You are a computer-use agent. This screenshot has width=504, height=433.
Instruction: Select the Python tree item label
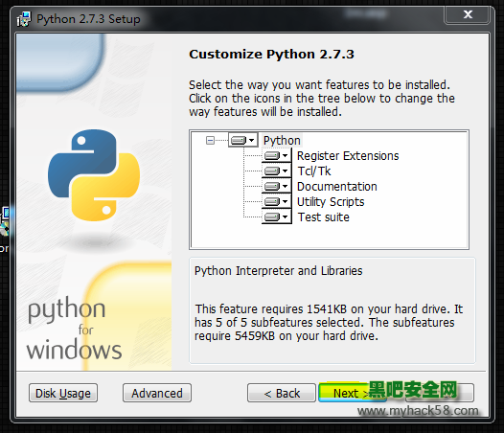tap(282, 141)
